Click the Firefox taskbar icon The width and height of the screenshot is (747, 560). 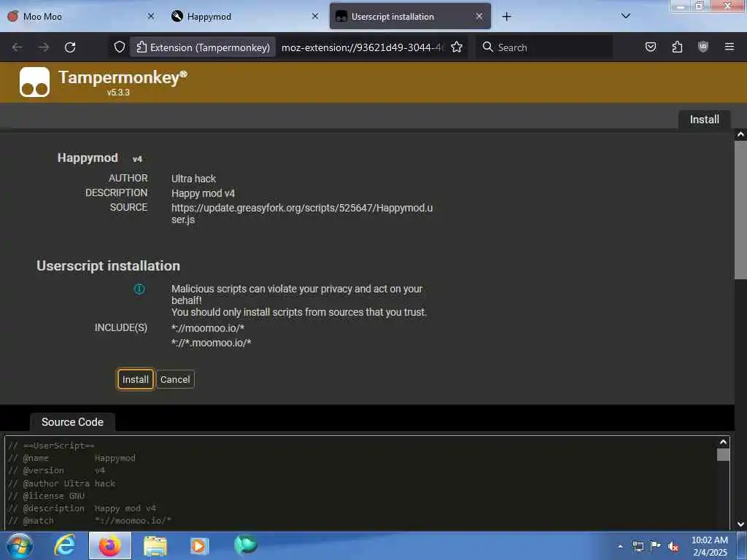(x=110, y=545)
